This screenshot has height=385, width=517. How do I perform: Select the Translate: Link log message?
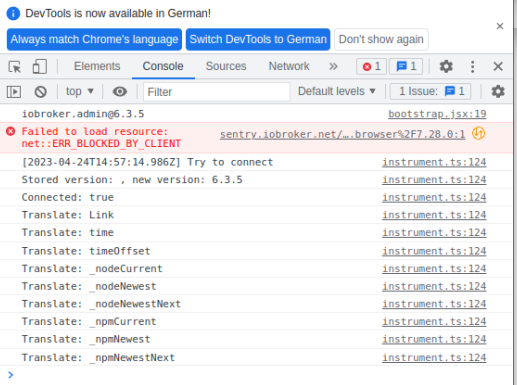coord(68,215)
